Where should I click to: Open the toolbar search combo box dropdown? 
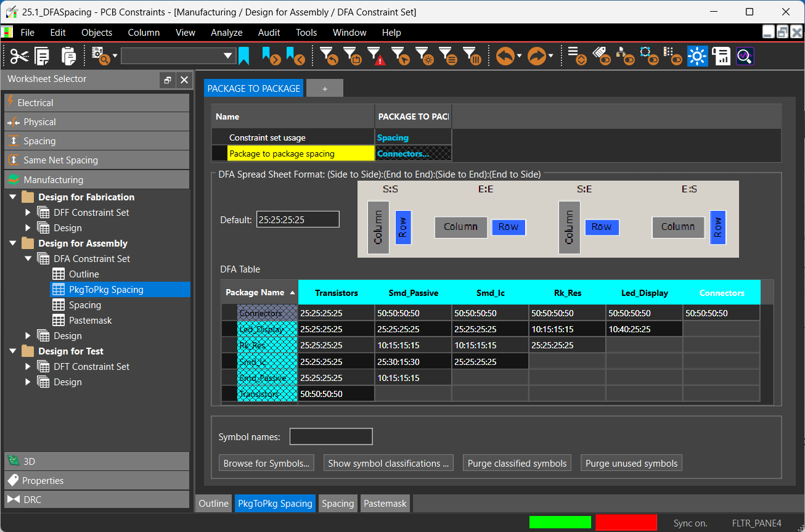(229, 57)
